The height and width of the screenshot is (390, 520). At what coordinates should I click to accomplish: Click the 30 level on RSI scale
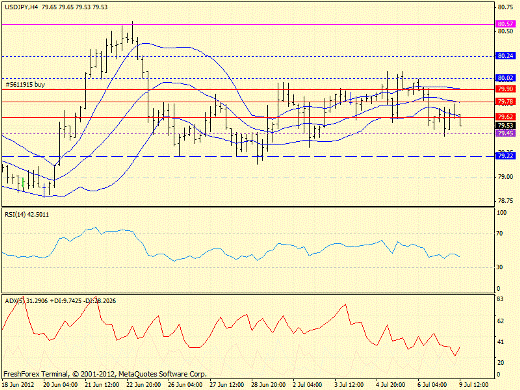[x=500, y=267]
